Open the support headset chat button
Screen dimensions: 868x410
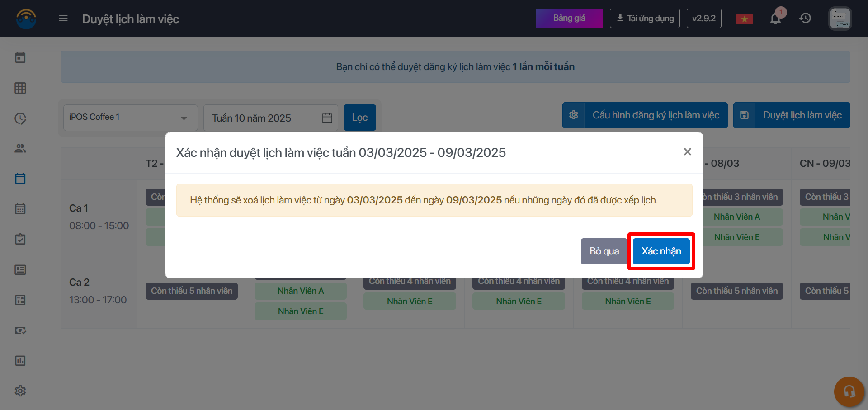coord(849,391)
